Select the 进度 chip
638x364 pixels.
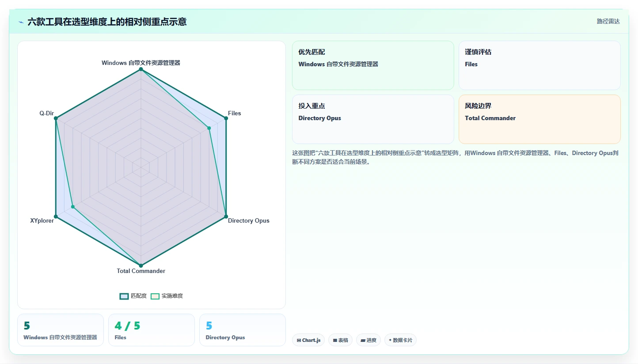tap(368, 340)
